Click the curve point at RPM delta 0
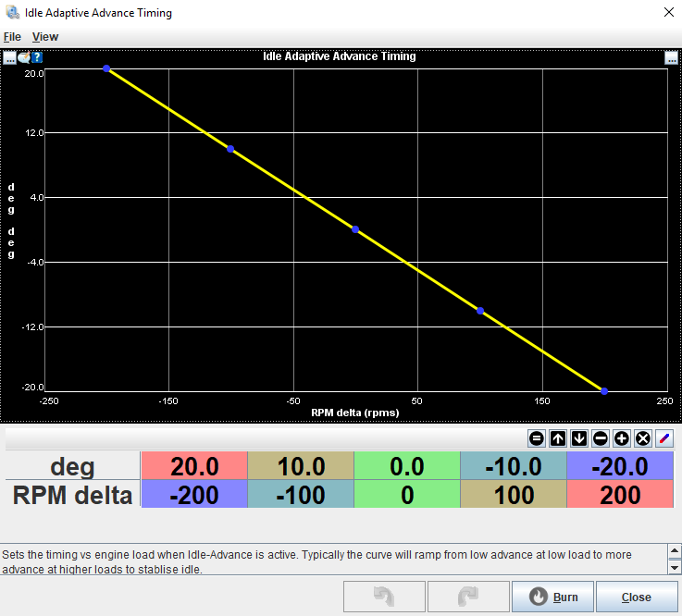This screenshot has width=682, height=616. coord(355,229)
